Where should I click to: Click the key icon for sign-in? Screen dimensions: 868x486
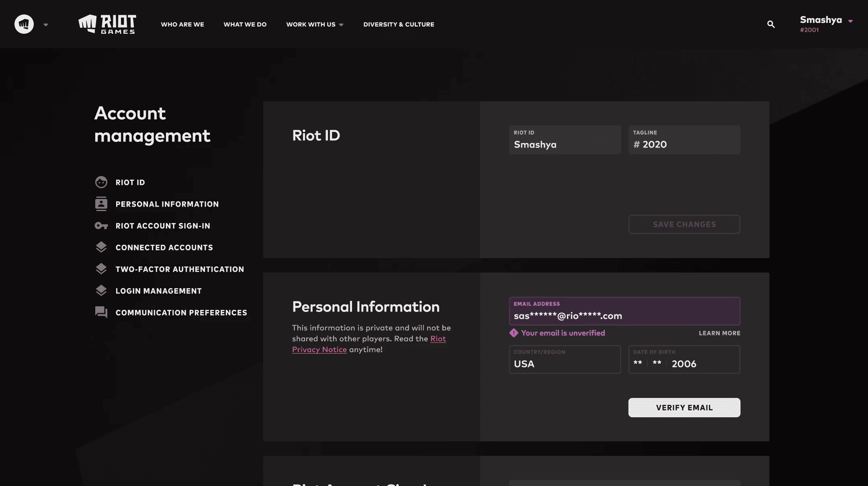tap(101, 226)
